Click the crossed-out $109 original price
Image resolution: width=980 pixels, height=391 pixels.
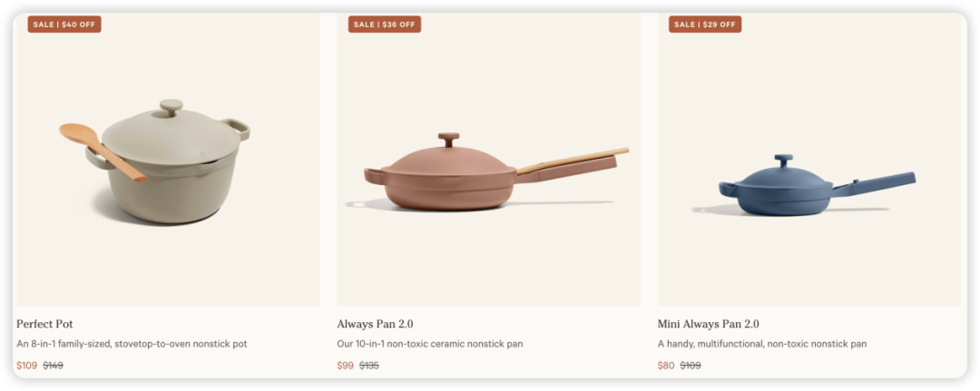click(x=691, y=366)
